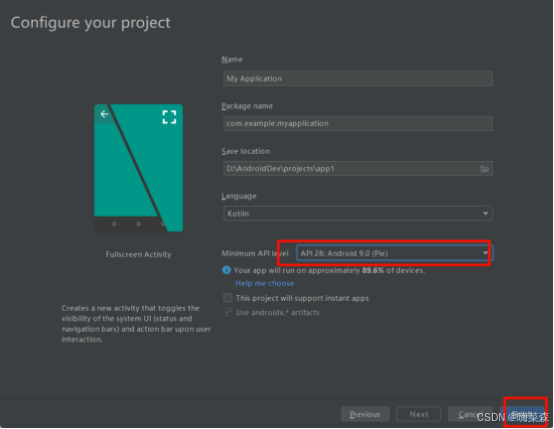The image size is (554, 429).
Task: Click the Save location path field
Action: (x=358, y=169)
